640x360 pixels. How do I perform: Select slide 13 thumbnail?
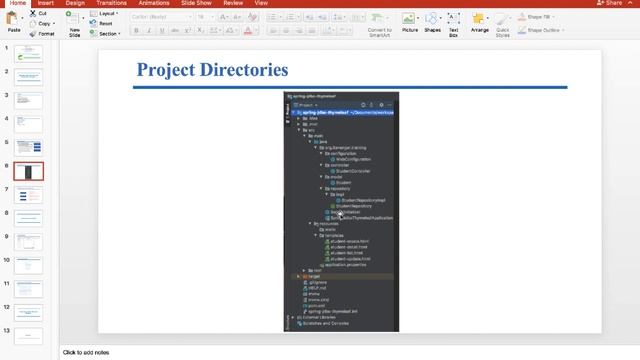pyautogui.click(x=28, y=336)
